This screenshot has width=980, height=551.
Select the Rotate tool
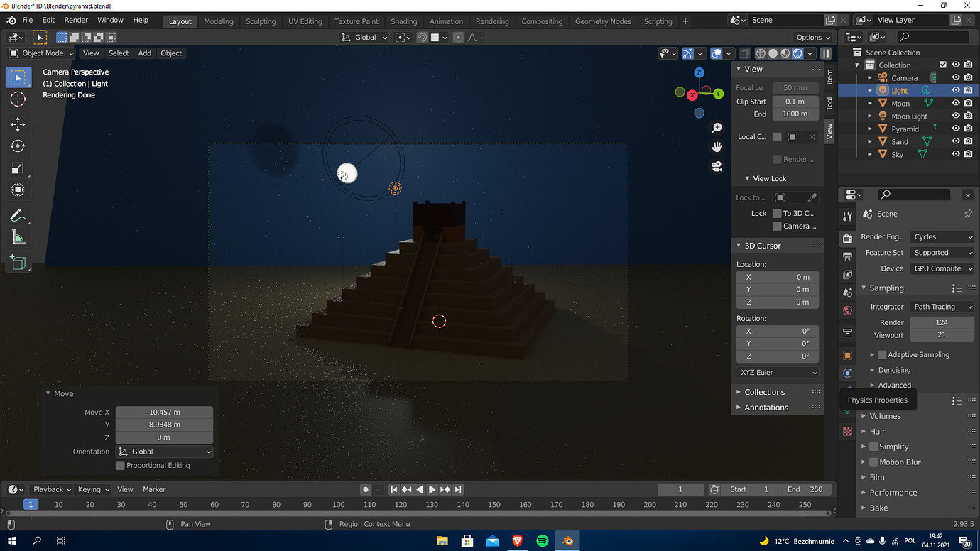[19, 146]
